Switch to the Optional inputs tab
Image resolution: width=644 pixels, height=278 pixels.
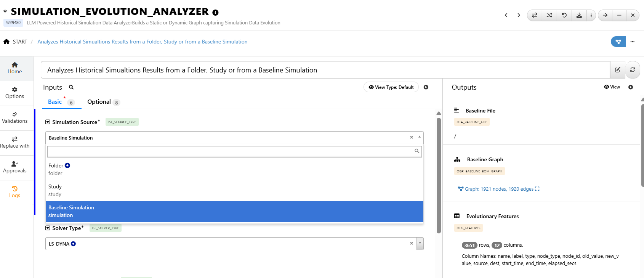[99, 102]
